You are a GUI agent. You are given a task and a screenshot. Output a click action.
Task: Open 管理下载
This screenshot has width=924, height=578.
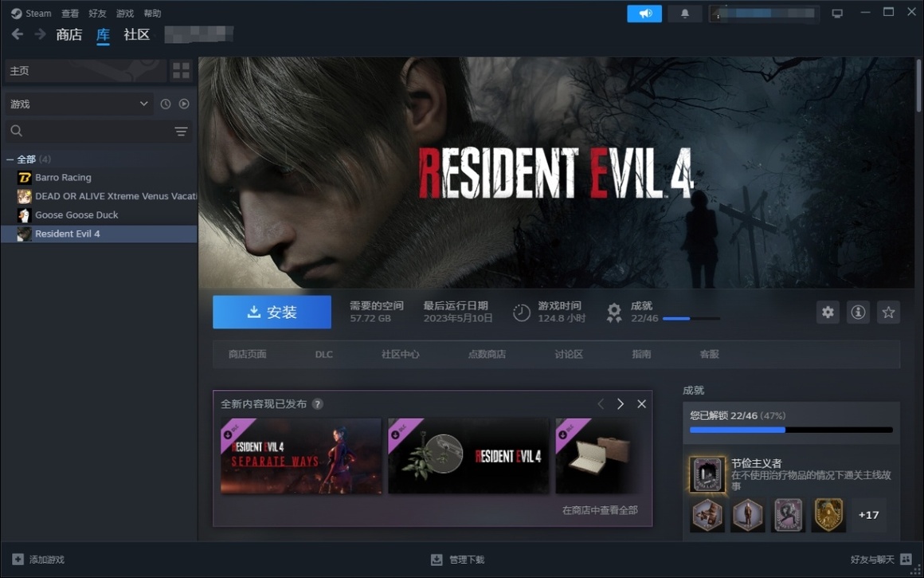(x=458, y=559)
